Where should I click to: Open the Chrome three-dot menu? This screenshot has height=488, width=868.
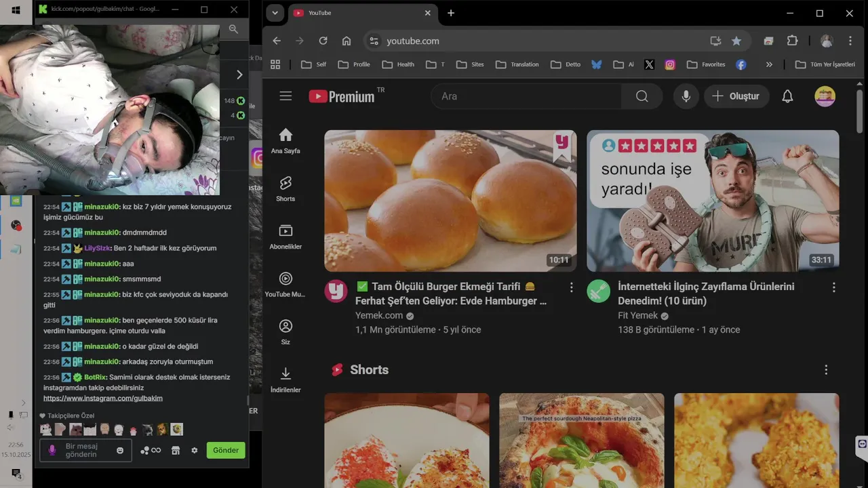pyautogui.click(x=850, y=41)
